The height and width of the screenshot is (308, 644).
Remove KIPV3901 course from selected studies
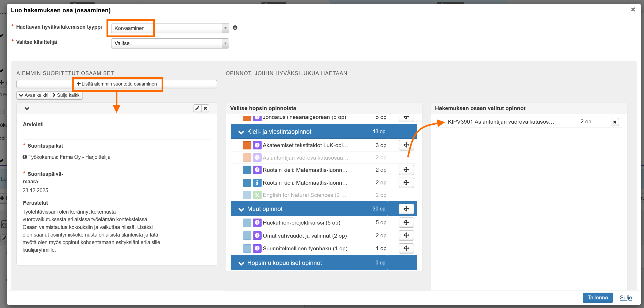(x=615, y=122)
